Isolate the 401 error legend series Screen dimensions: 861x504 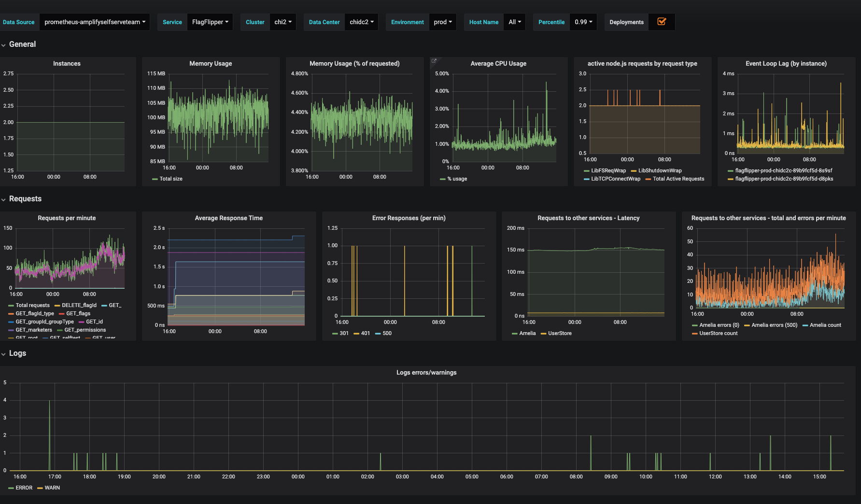[x=366, y=334]
